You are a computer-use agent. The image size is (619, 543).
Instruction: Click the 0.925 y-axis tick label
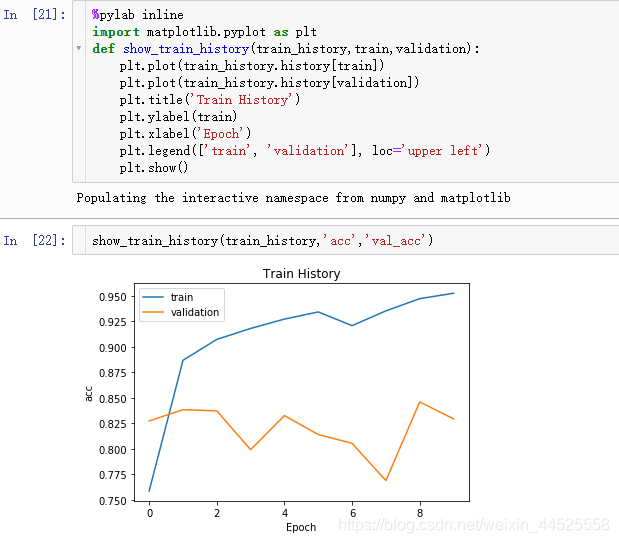tap(113, 322)
